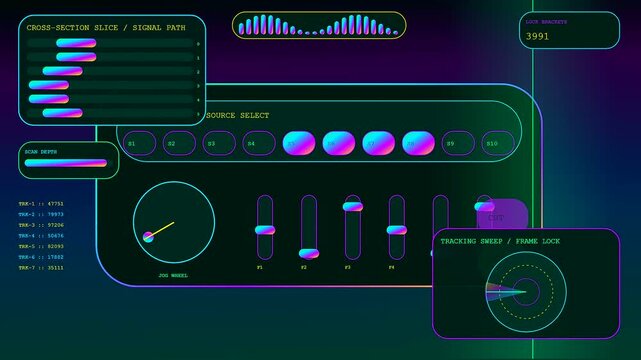This screenshot has height=360, width=641.
Task: Click the F2 fader handle
Action: [309, 254]
